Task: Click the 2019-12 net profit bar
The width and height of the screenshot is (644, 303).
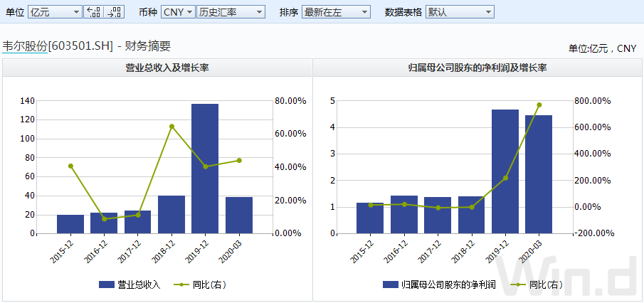Action: pyautogui.click(x=505, y=171)
